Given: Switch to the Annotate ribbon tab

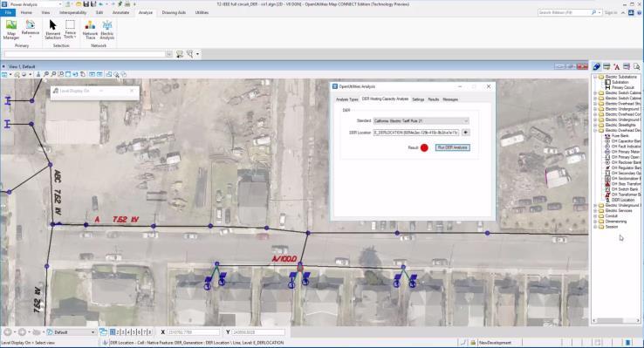Looking at the screenshot, I should click(120, 13).
